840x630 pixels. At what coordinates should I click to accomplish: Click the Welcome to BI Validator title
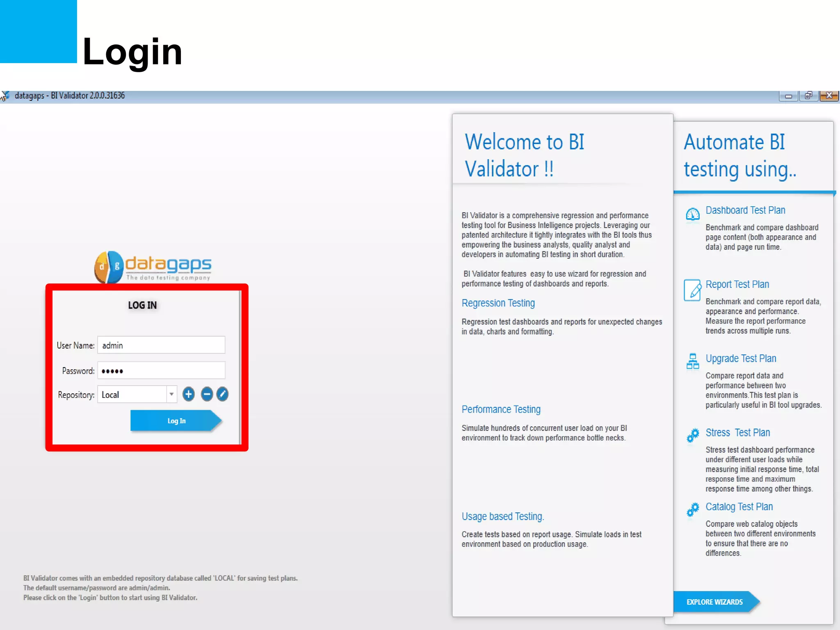coord(524,155)
